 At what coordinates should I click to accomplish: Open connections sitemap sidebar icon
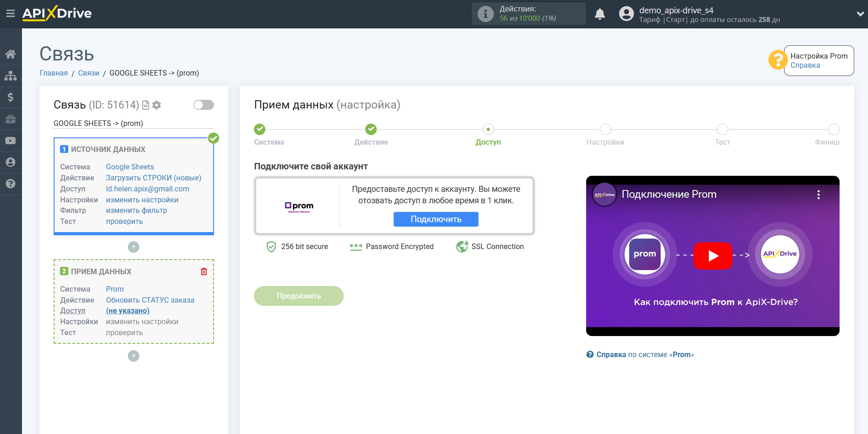tap(11, 76)
